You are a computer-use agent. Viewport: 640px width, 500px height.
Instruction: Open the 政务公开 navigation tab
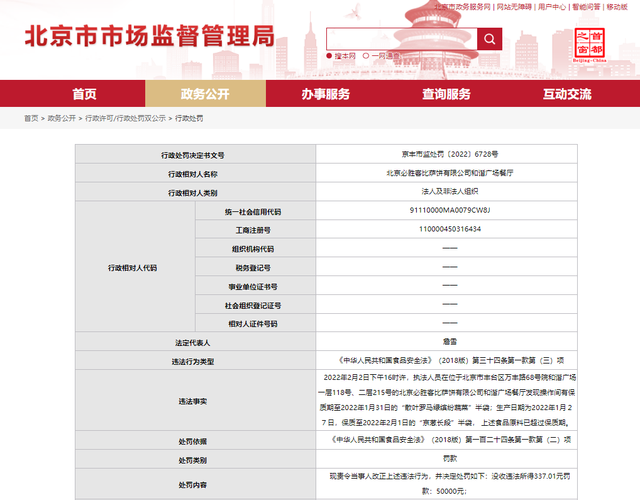(205, 94)
